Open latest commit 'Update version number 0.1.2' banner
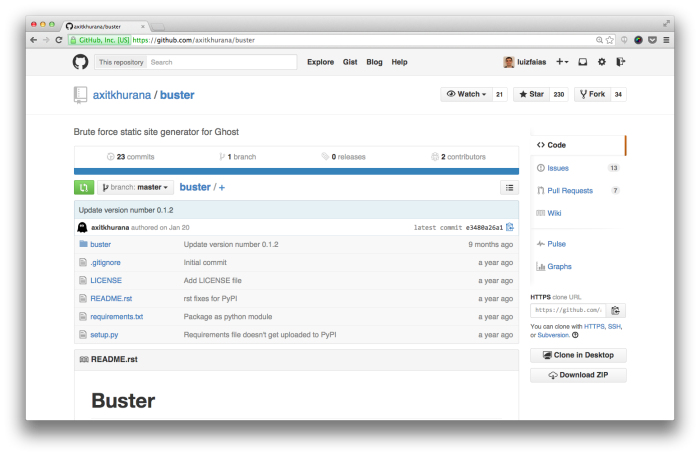Image resolution: width=700 pixels, height=456 pixels. [126, 210]
